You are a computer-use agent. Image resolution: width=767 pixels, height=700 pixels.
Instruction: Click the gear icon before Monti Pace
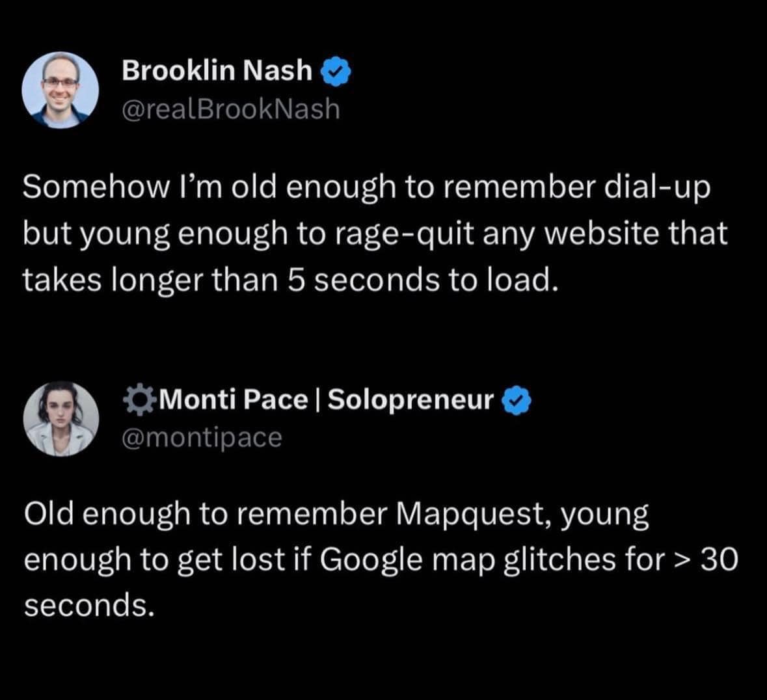(x=136, y=399)
